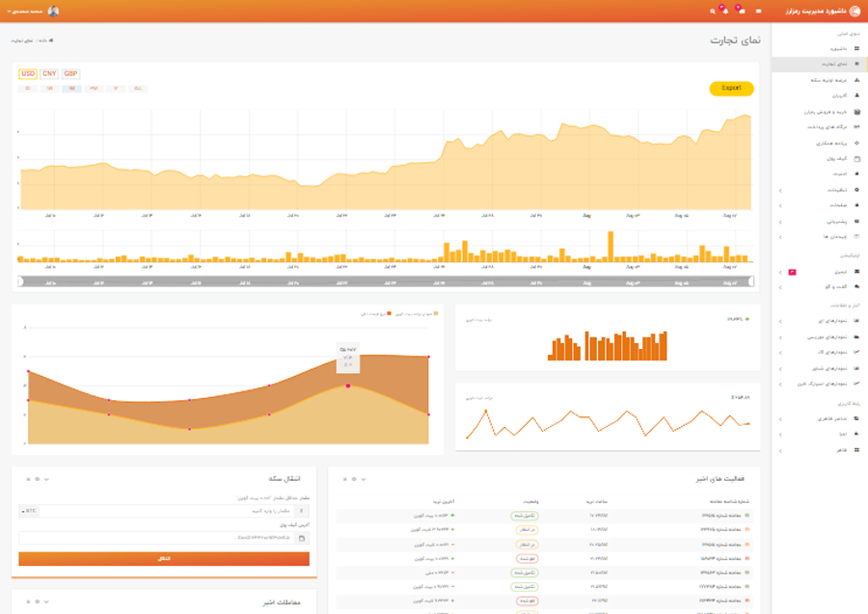868x614 pixels.
Task: Click the chart range navigator right handle
Action: point(751,281)
